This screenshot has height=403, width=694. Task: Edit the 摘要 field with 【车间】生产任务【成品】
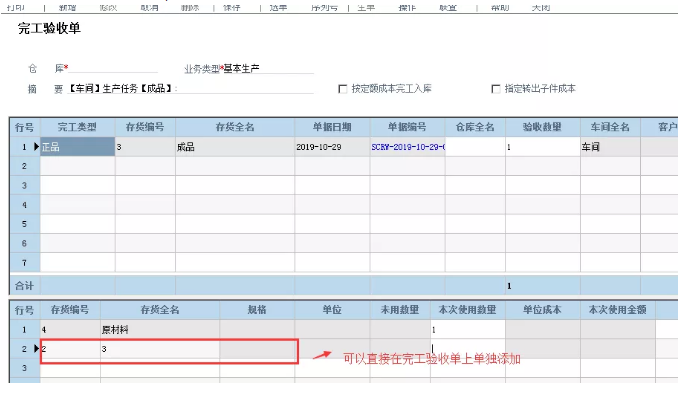(x=190, y=89)
